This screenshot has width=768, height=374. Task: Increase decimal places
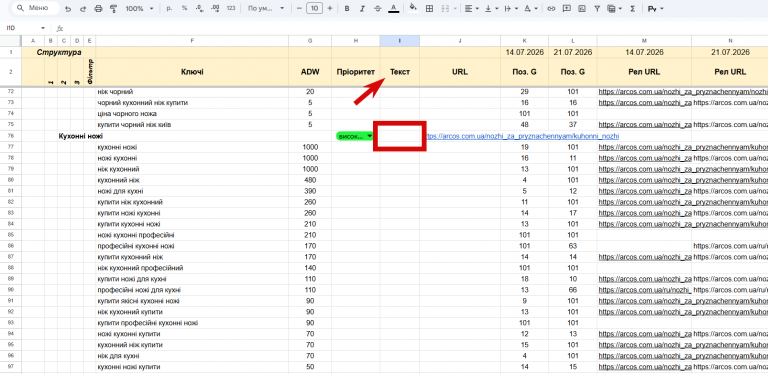pos(215,8)
